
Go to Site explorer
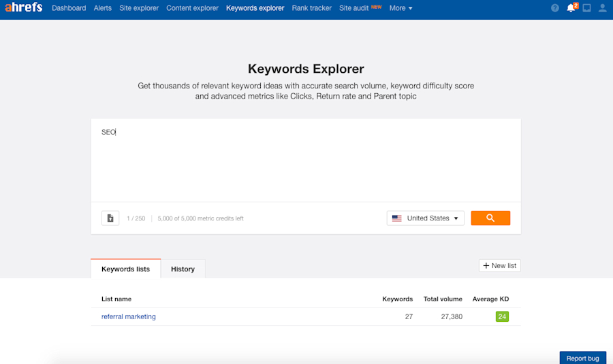[x=139, y=8]
